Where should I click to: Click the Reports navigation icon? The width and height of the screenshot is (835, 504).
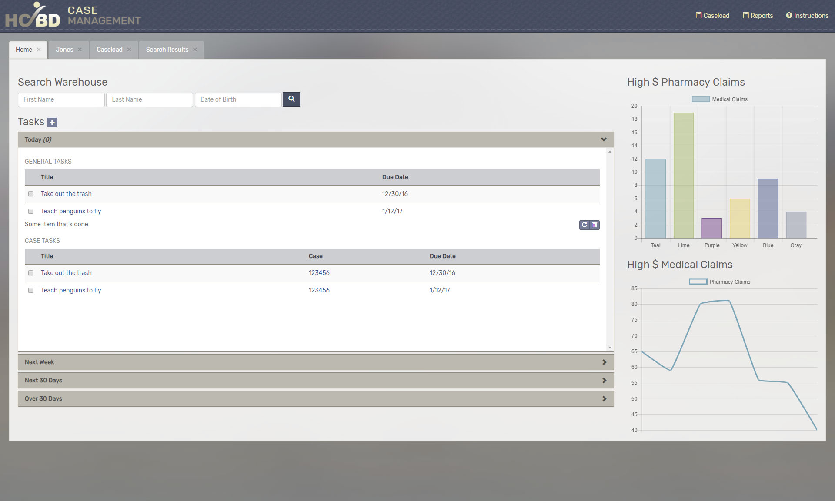click(745, 15)
